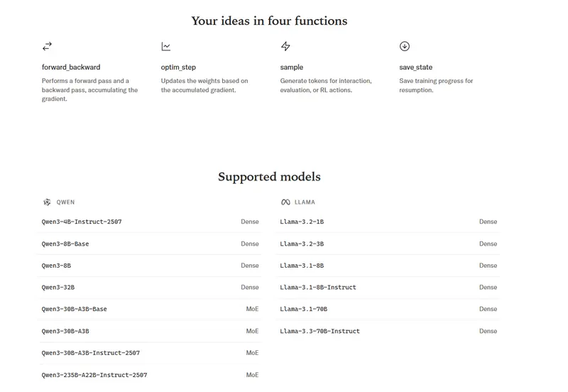Viewport: 568px width, 392px height.
Task: Click the forward_backward arrows icon
Action: [47, 46]
